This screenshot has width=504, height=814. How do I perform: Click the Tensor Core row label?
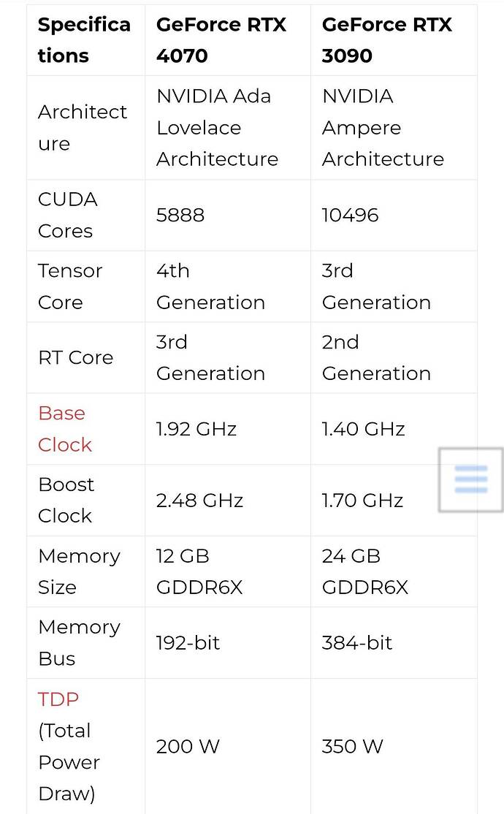pos(70,286)
